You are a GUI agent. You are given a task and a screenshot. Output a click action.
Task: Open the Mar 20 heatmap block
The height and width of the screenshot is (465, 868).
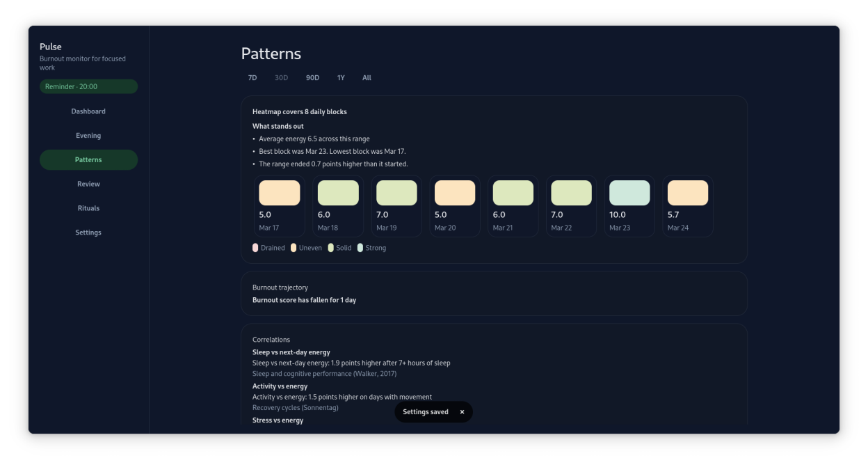coord(455,206)
